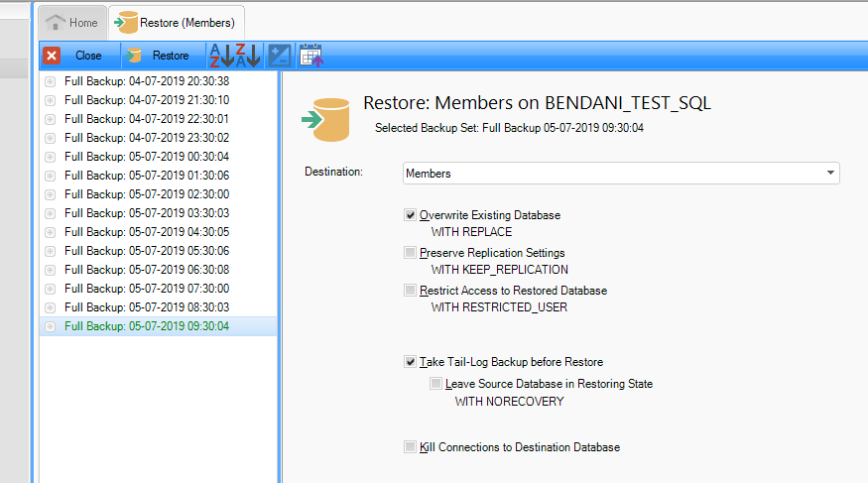Click the database Restore icon in toolbar
This screenshot has width=868, height=483.
click(134, 56)
